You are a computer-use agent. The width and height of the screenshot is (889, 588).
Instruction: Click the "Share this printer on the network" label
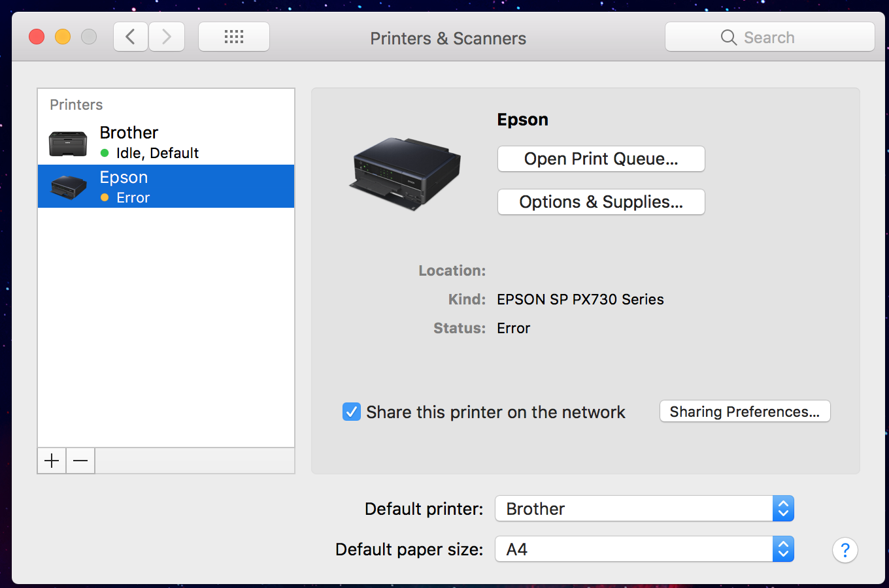(495, 412)
